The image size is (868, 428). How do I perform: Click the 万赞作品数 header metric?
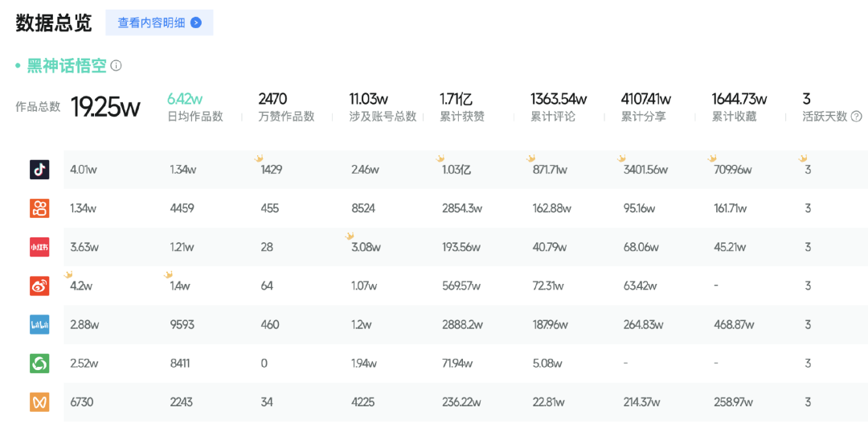point(286,107)
